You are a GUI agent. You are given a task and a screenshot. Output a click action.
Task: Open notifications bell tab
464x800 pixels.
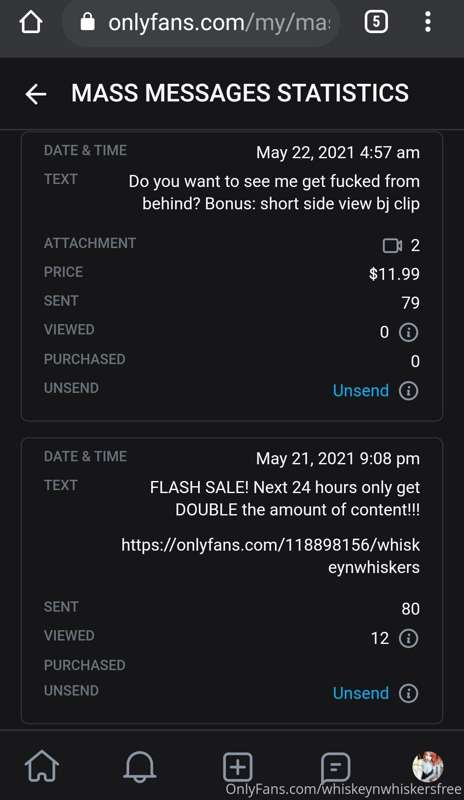pyautogui.click(x=139, y=766)
